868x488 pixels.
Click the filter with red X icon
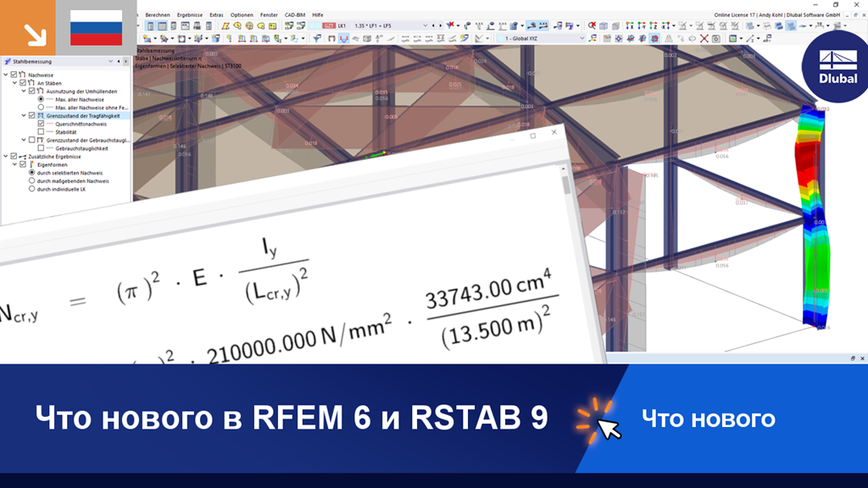451,25
